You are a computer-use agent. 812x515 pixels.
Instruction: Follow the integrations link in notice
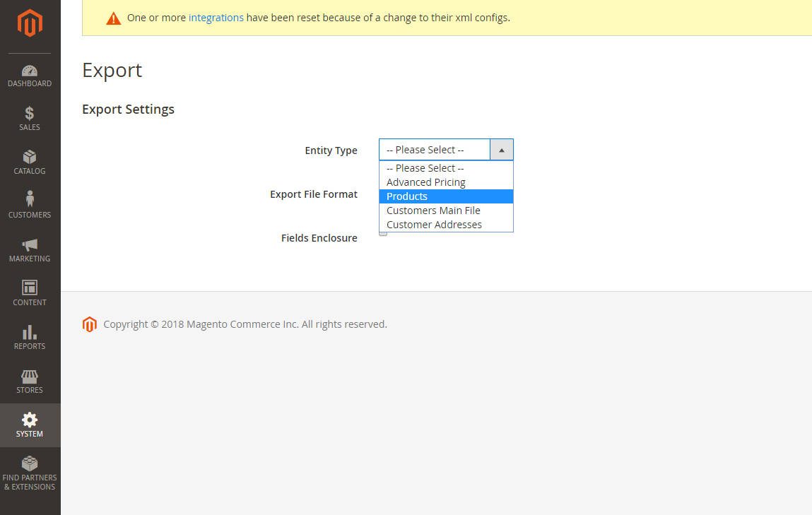(x=216, y=18)
